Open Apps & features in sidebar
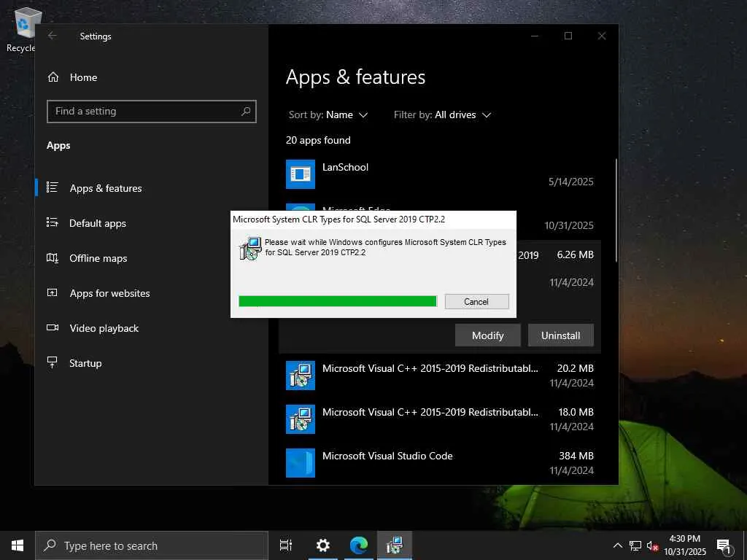Image resolution: width=747 pixels, height=560 pixels. coord(106,188)
